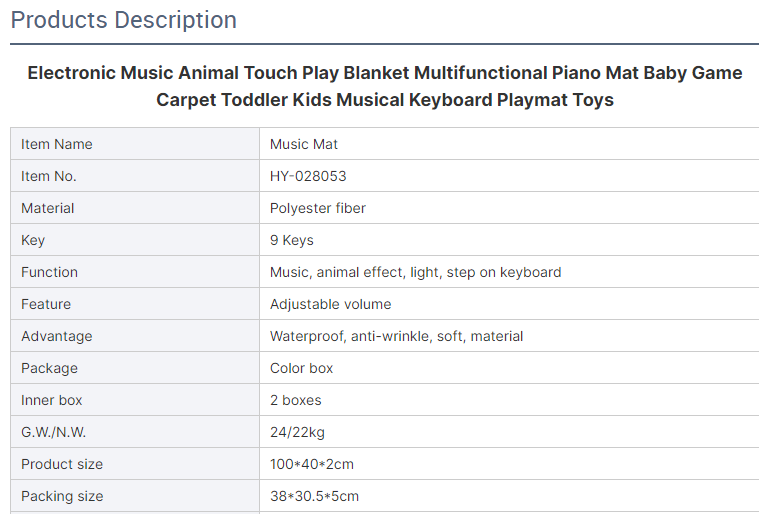This screenshot has width=760, height=514.
Task: Select the 100*40*2cm dimension value
Action: pyautogui.click(x=312, y=464)
